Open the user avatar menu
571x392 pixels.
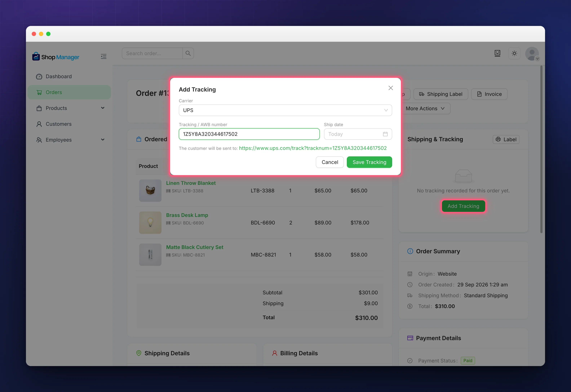(532, 54)
